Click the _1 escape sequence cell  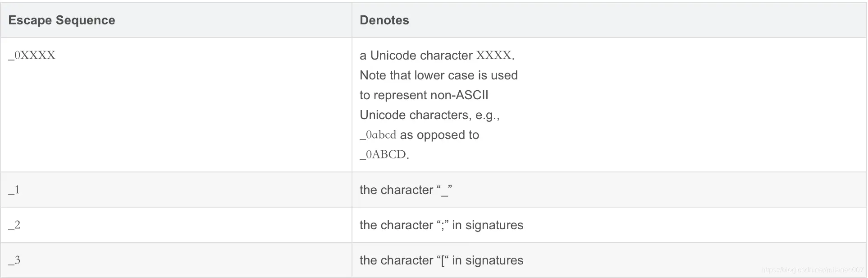click(14, 190)
